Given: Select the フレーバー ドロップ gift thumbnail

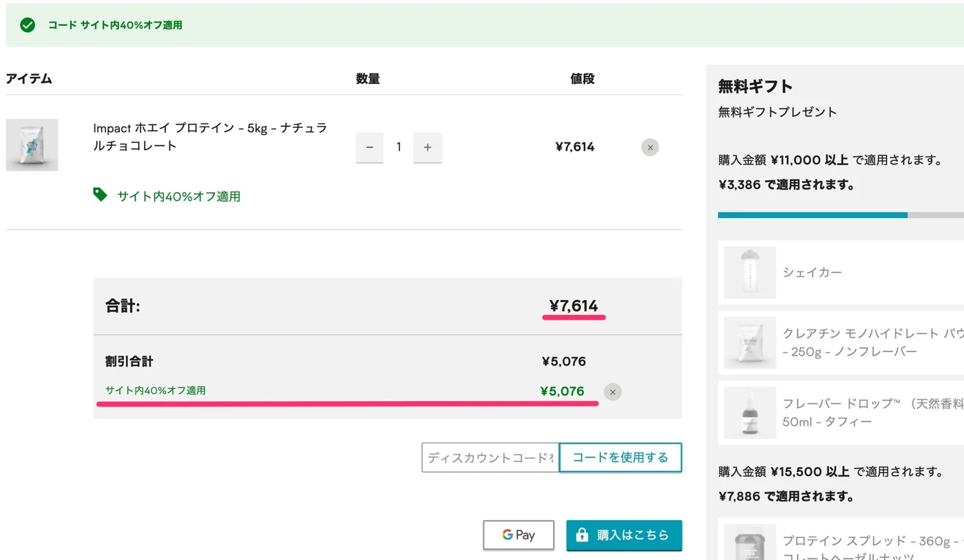Looking at the screenshot, I should (x=750, y=413).
